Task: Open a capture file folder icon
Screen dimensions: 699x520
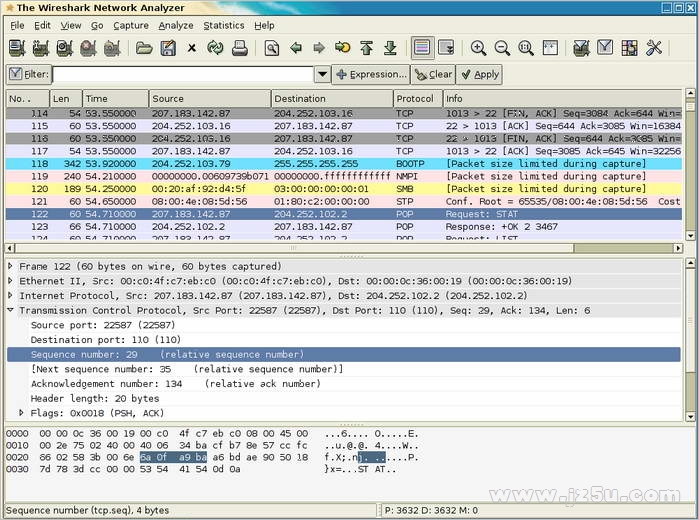Action: pos(144,48)
